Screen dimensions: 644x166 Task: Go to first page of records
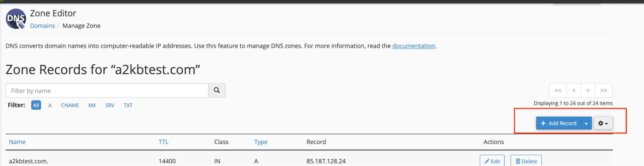[558, 90]
